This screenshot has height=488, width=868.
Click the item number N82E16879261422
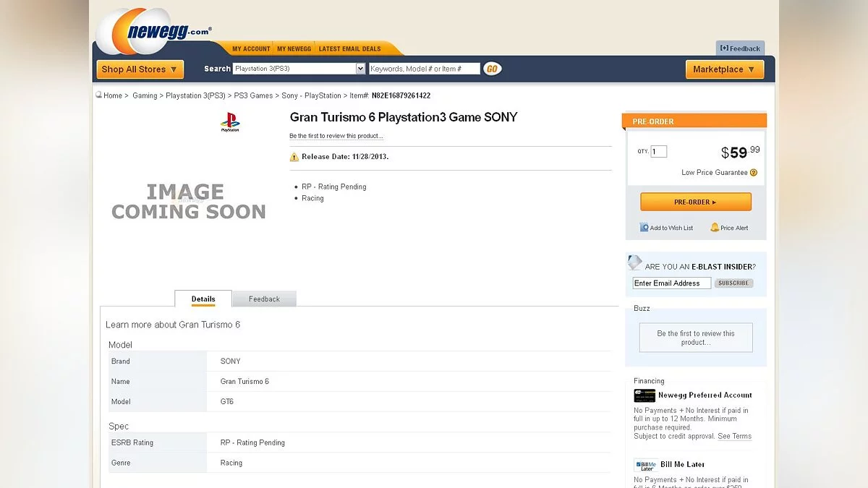401,95
